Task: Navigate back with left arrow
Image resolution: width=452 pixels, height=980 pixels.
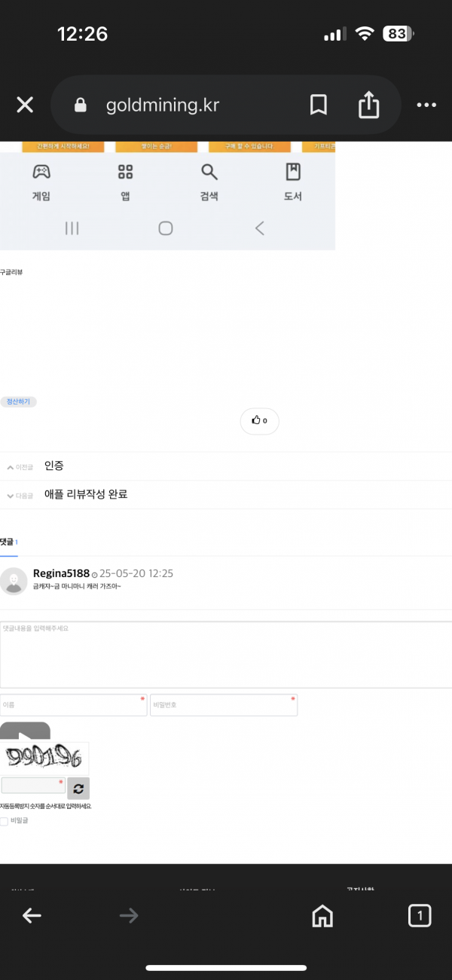Action: (x=32, y=915)
